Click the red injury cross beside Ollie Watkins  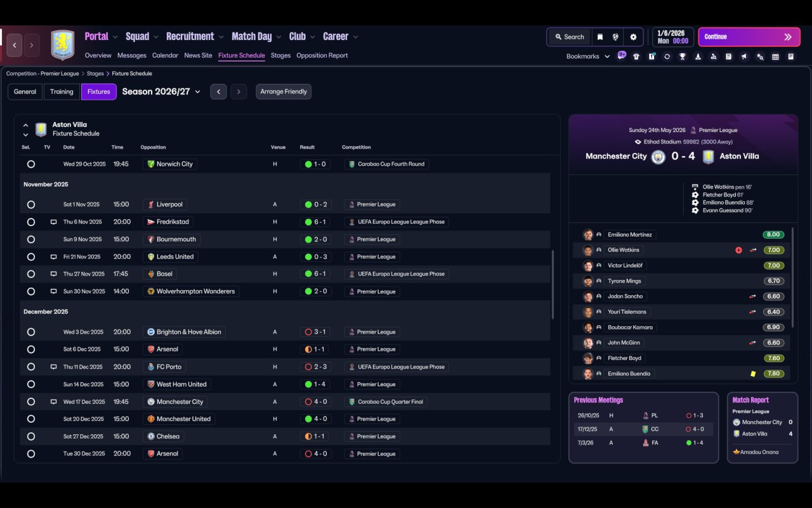click(738, 250)
